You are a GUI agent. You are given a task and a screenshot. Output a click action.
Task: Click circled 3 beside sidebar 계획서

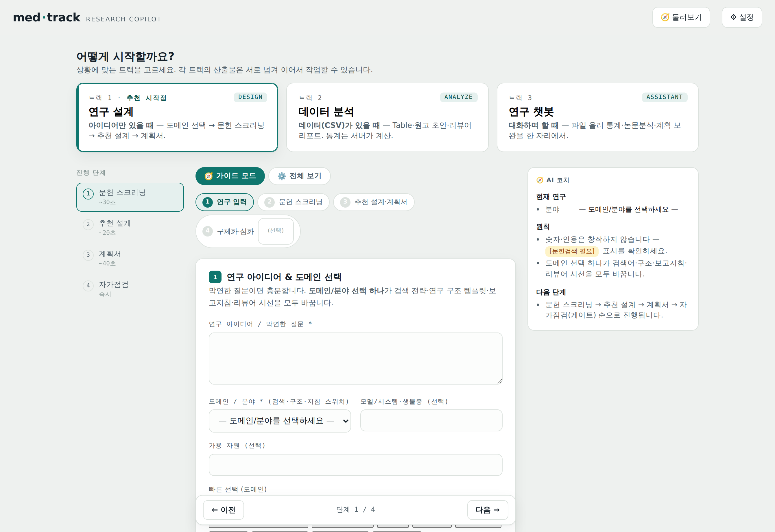point(88,255)
